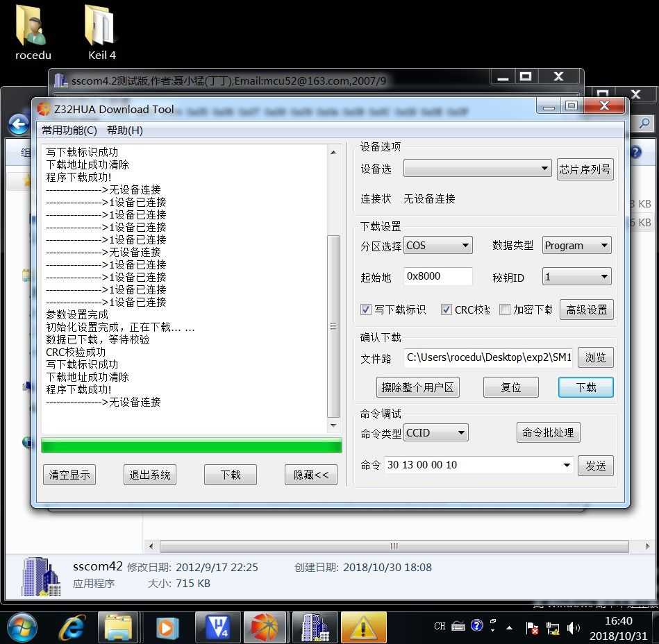Click the 浏览 browse button
The image size is (659, 644).
pyautogui.click(x=595, y=357)
